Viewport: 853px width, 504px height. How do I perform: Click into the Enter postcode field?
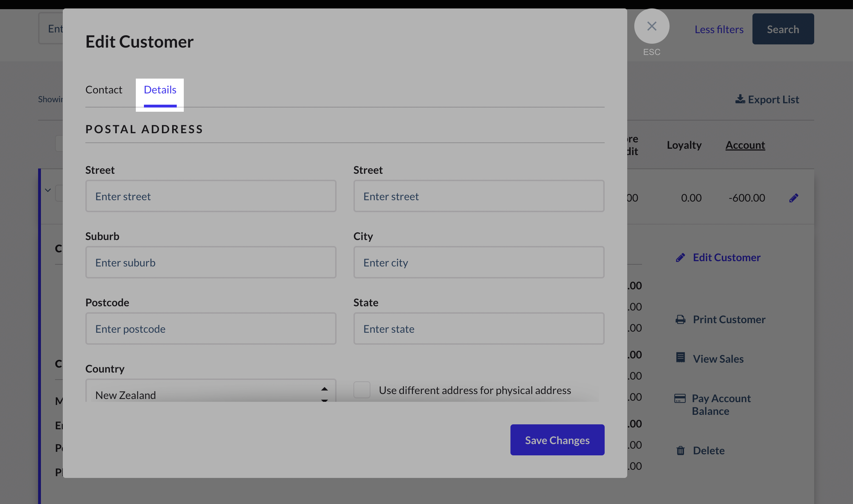click(x=211, y=329)
